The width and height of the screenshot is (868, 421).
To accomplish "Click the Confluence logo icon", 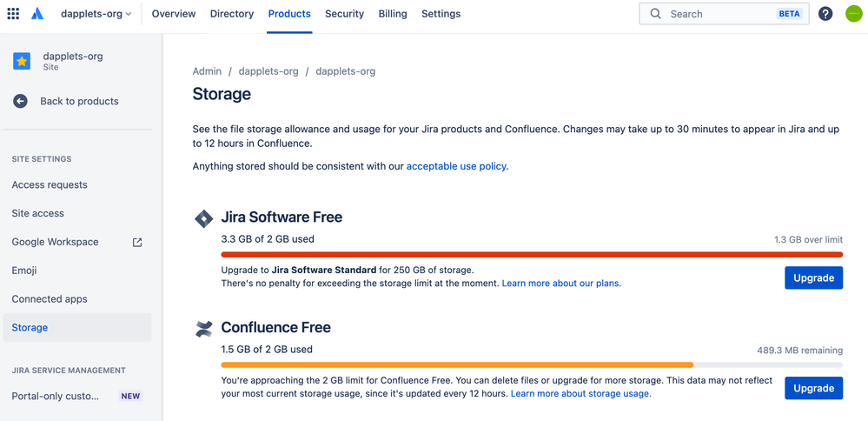I will 203,329.
